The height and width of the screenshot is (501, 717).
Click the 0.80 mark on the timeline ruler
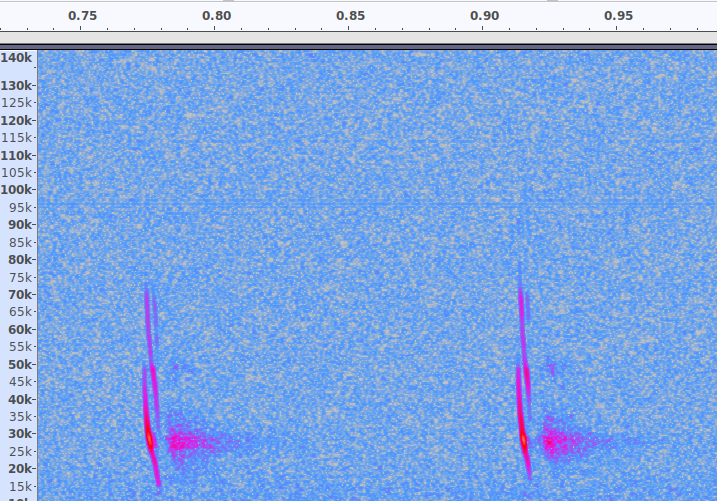coord(216,16)
